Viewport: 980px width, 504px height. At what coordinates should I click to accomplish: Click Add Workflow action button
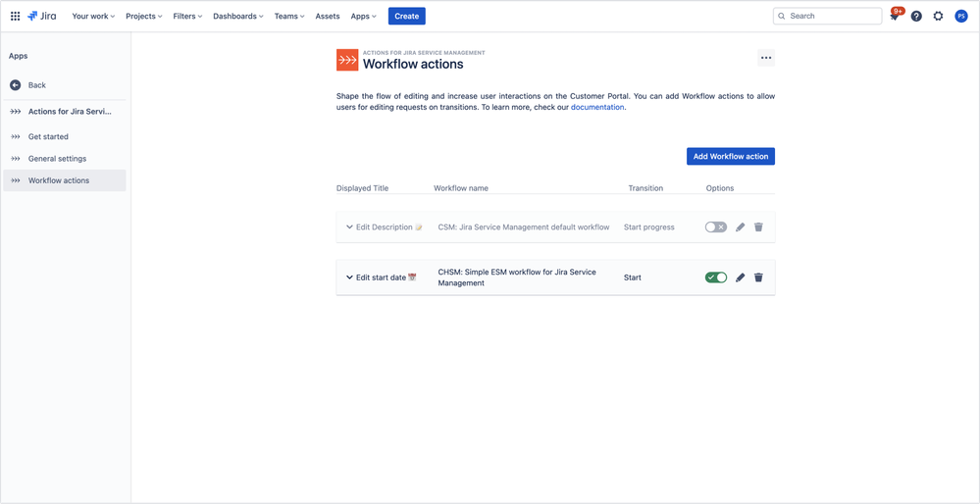click(731, 156)
